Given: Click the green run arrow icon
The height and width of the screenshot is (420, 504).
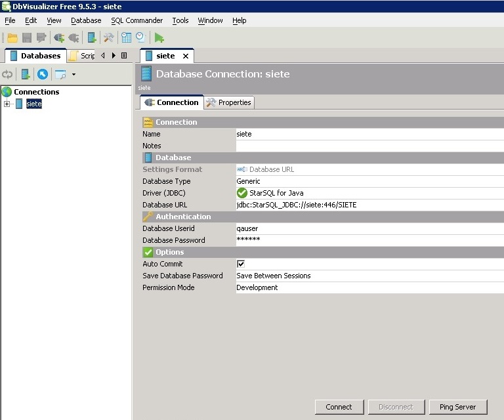Looking at the screenshot, I should pos(159,38).
